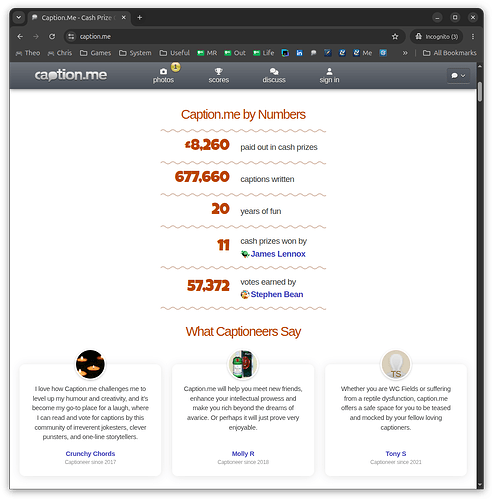Click the browser forward arrow

click(36, 36)
